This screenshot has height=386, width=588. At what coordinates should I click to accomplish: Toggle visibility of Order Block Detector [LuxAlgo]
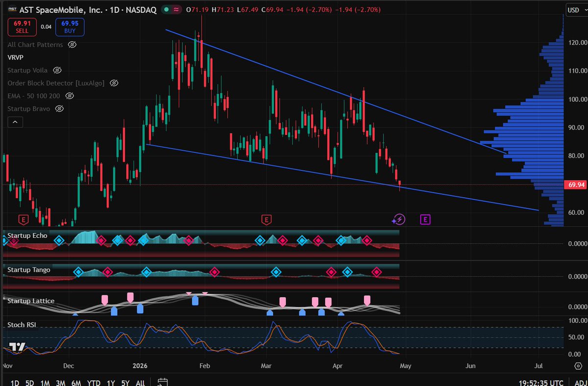(x=114, y=83)
